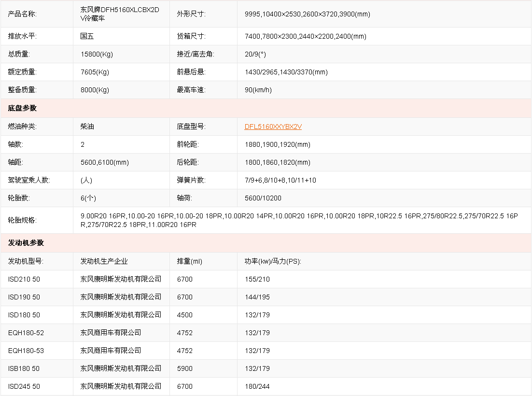Select the product name 东风牌DFH5160XLCBX2DV冷藏车
This screenshot has width=532, height=396.
(x=120, y=14)
